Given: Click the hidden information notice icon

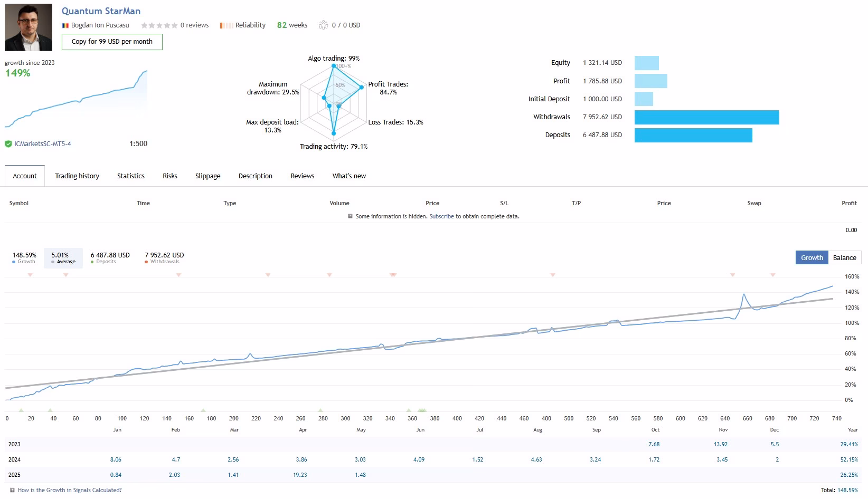Looking at the screenshot, I should click(350, 216).
